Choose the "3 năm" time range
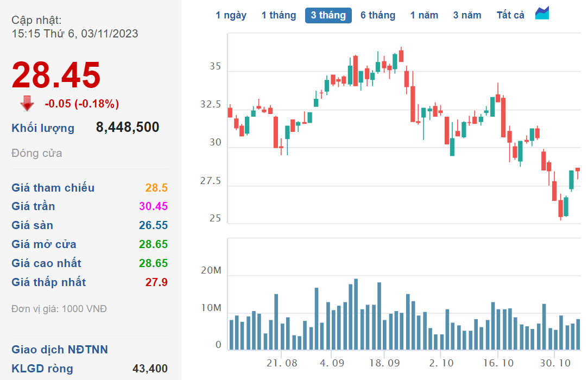Viewport: 588px width, 380px height. point(467,15)
